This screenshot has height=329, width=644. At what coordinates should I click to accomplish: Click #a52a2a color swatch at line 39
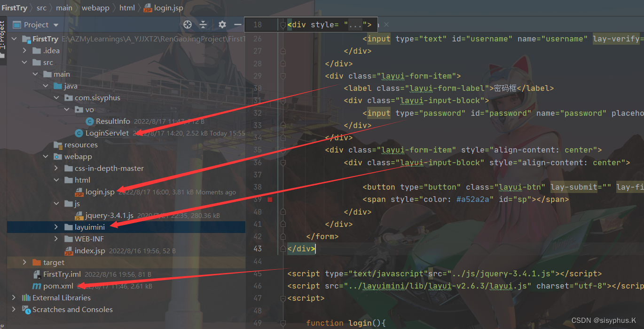(270, 200)
